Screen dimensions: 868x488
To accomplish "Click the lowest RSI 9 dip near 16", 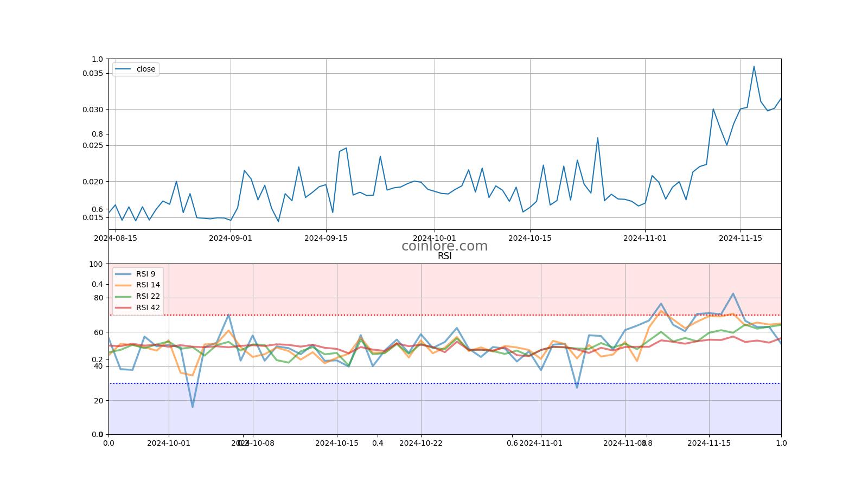I will 193,407.
